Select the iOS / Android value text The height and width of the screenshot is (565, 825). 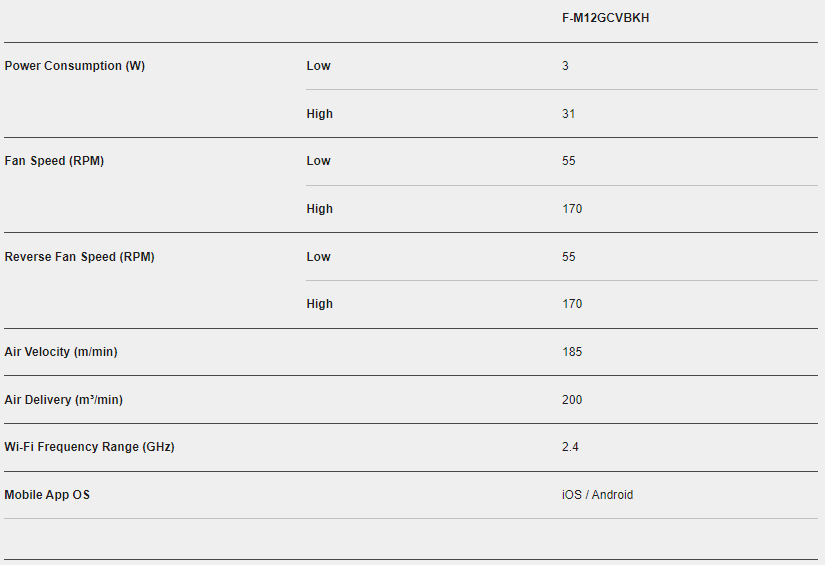coord(597,495)
